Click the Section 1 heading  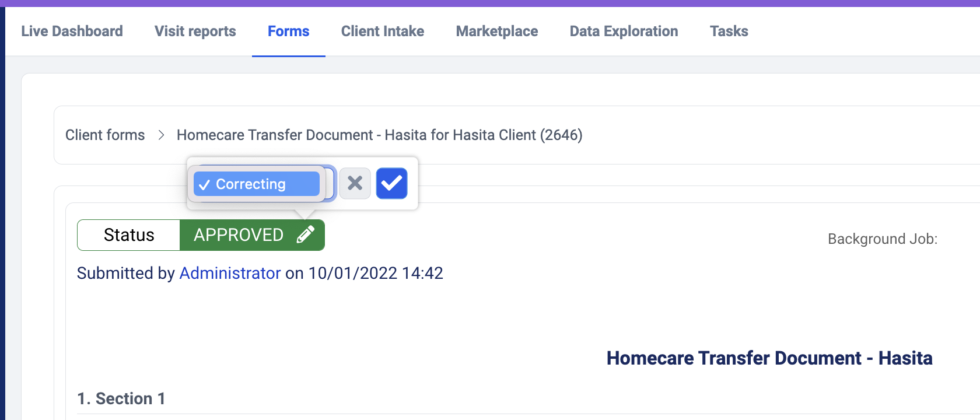click(121, 398)
